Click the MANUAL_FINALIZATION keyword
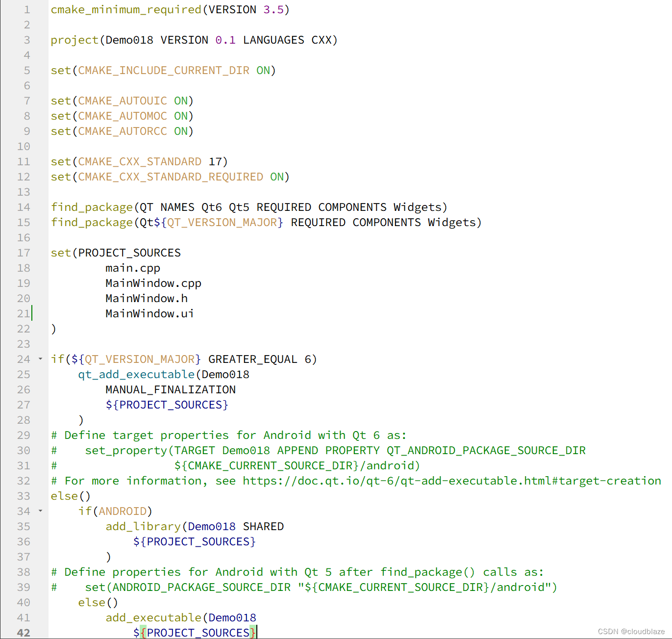Viewport: 672px width, 639px height. [171, 390]
